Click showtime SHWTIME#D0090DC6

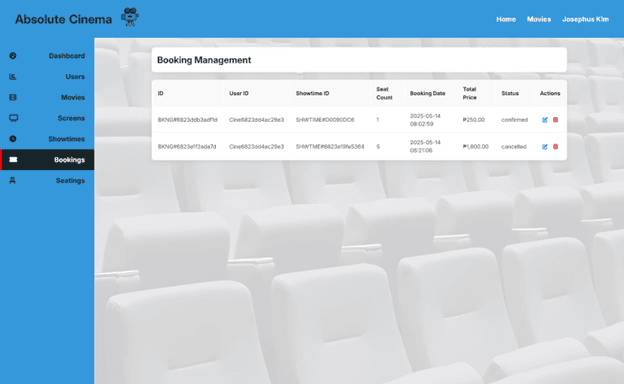click(x=325, y=120)
